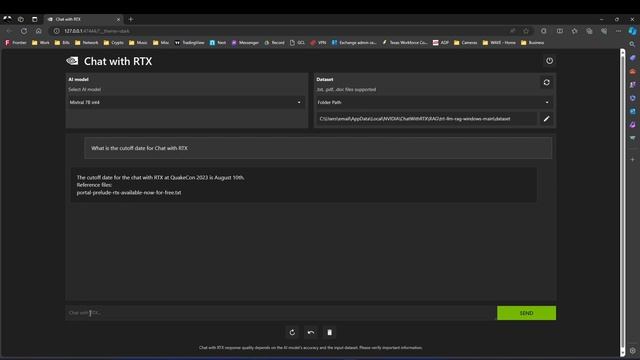Open the Work bookmarks folder
The width and height of the screenshot is (640, 360).
[x=40, y=42]
